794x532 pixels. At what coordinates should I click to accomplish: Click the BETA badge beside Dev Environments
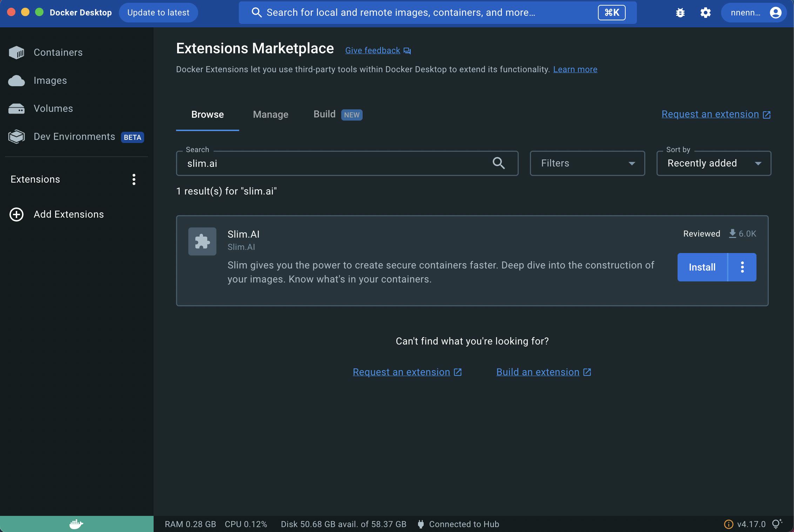tap(133, 137)
